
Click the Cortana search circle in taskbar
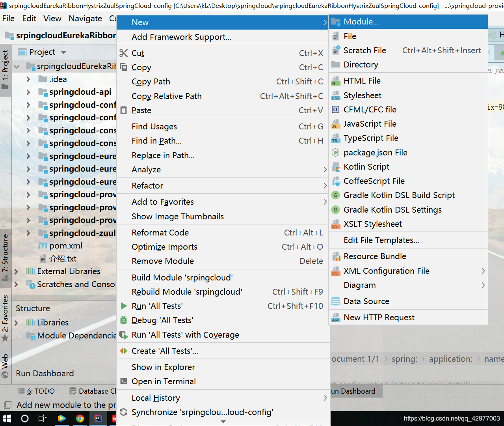pos(24,419)
